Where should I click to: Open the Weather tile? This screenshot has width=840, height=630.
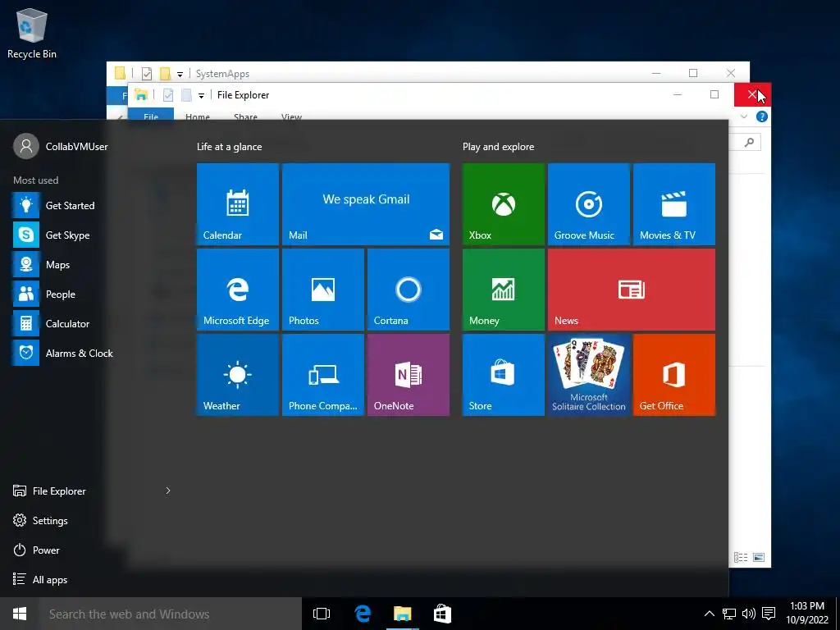(238, 375)
